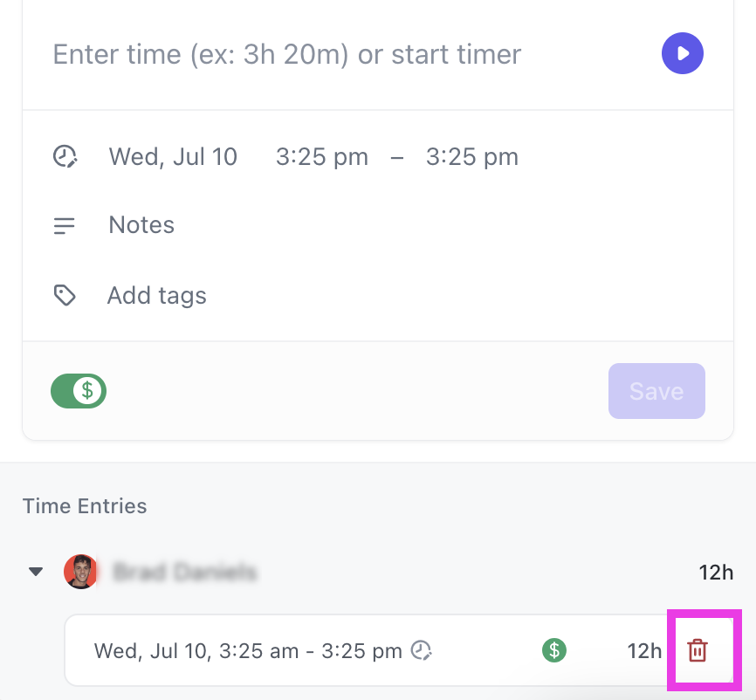Screen dimensions: 756x700
Task: Click Brad Daniels' profile avatar
Action: click(80, 572)
